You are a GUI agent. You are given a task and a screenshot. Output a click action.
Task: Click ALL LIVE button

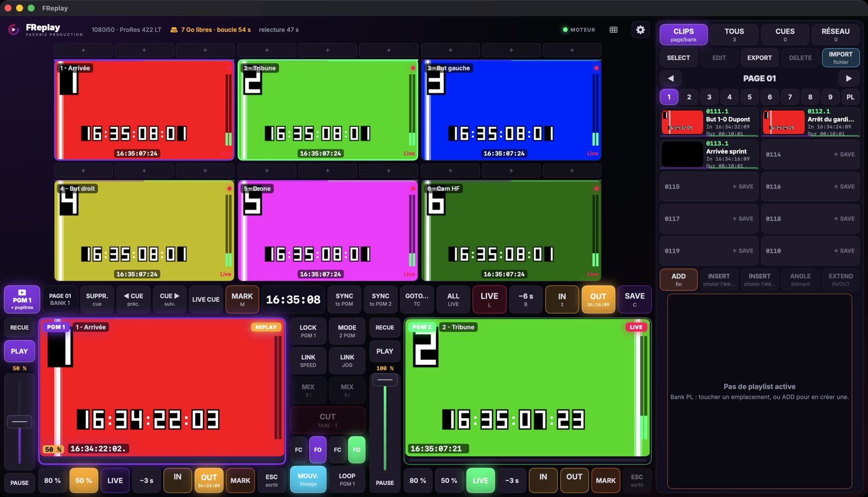(x=453, y=300)
